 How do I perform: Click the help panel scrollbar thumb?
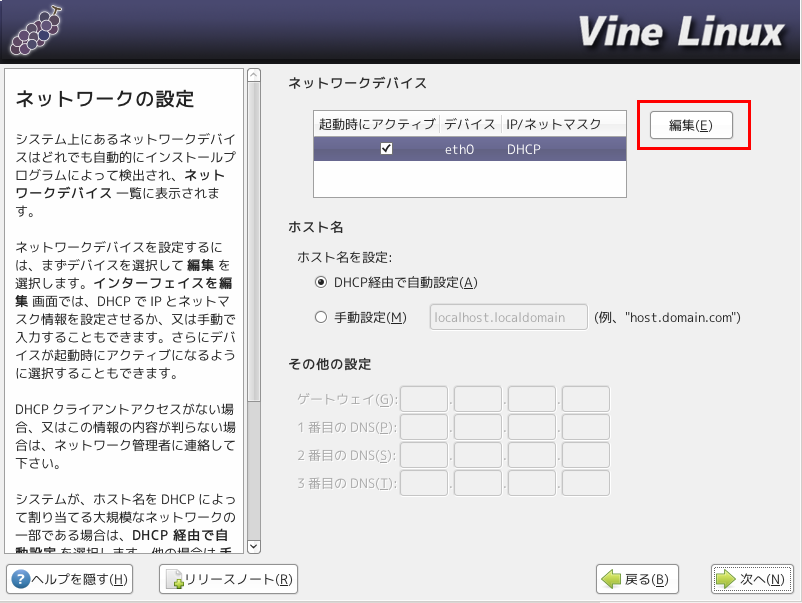click(x=254, y=242)
